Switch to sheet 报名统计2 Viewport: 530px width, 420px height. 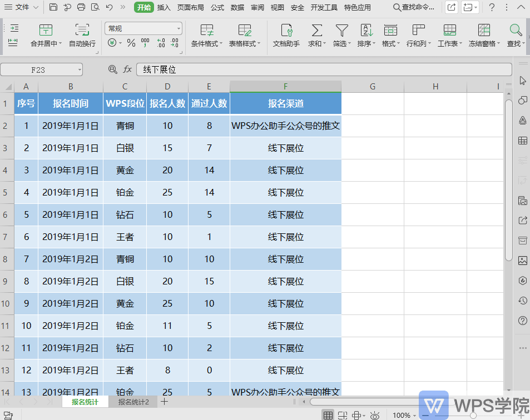click(133, 402)
